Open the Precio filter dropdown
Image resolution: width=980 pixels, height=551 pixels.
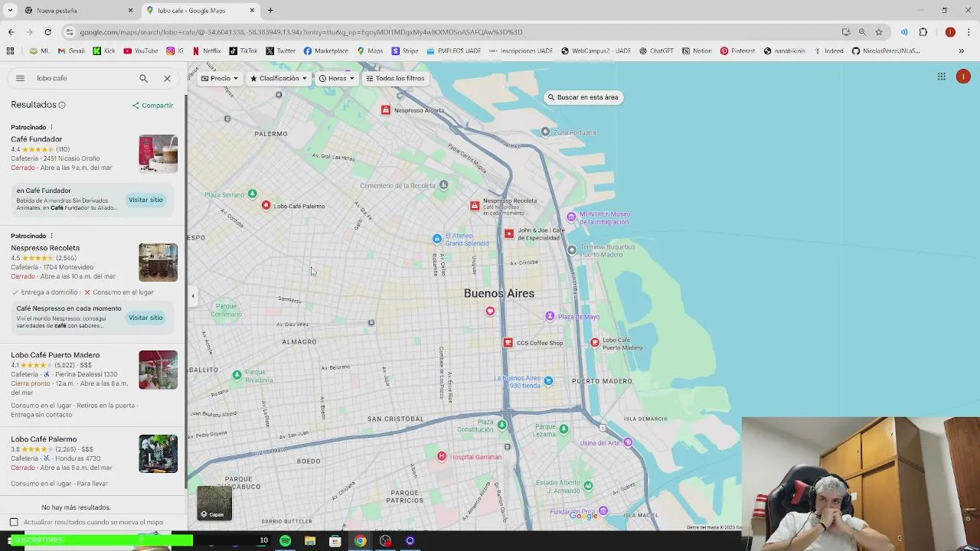(x=219, y=78)
